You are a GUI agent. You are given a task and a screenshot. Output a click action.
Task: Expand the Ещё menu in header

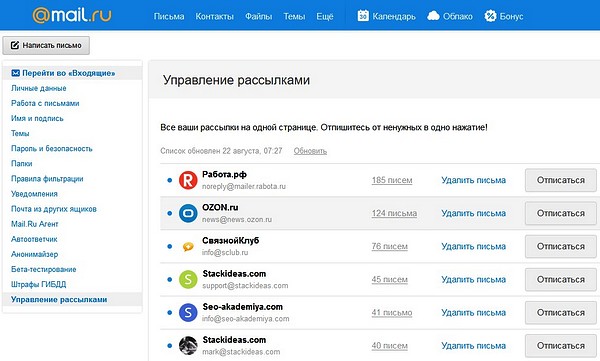[x=324, y=16]
